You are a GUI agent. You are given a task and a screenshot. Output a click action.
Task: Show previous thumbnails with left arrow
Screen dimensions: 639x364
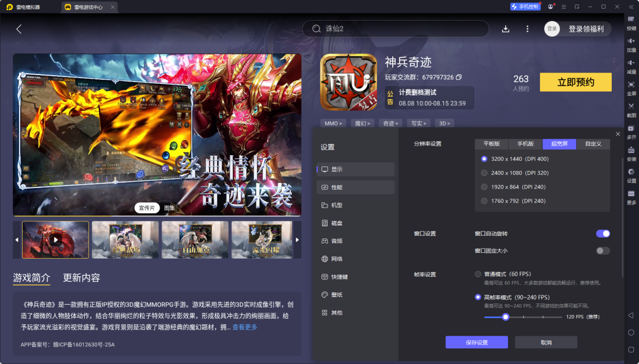coord(17,240)
